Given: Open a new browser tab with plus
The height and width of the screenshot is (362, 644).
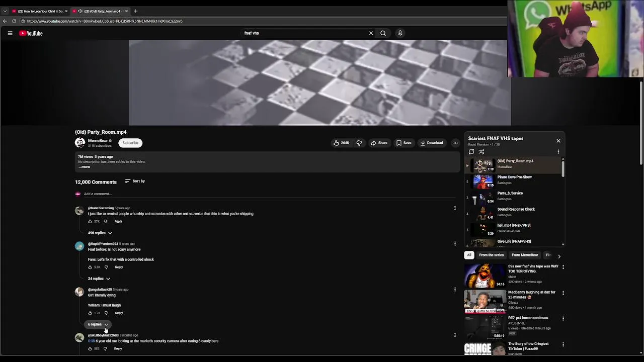Looking at the screenshot, I should pyautogui.click(x=135, y=11).
